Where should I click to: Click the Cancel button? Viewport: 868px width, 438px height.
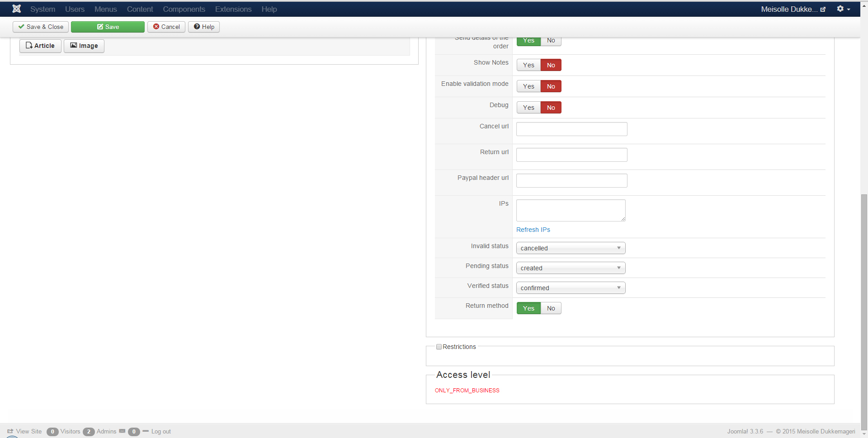(166, 27)
